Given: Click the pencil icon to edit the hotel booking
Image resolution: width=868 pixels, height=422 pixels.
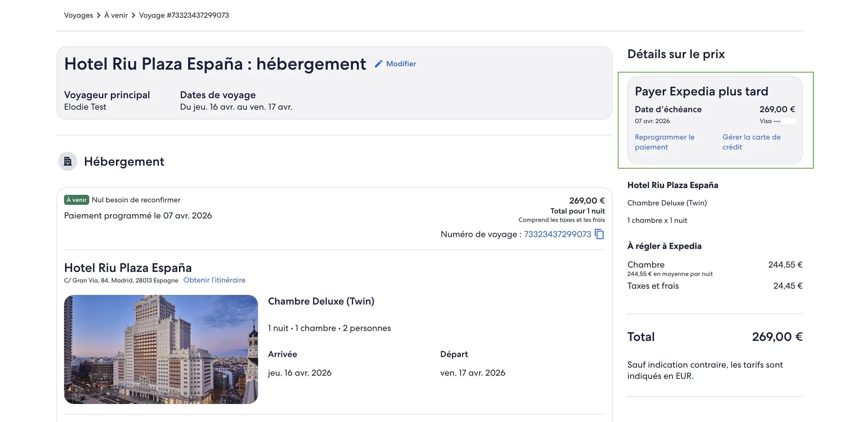Looking at the screenshot, I should coord(379,63).
